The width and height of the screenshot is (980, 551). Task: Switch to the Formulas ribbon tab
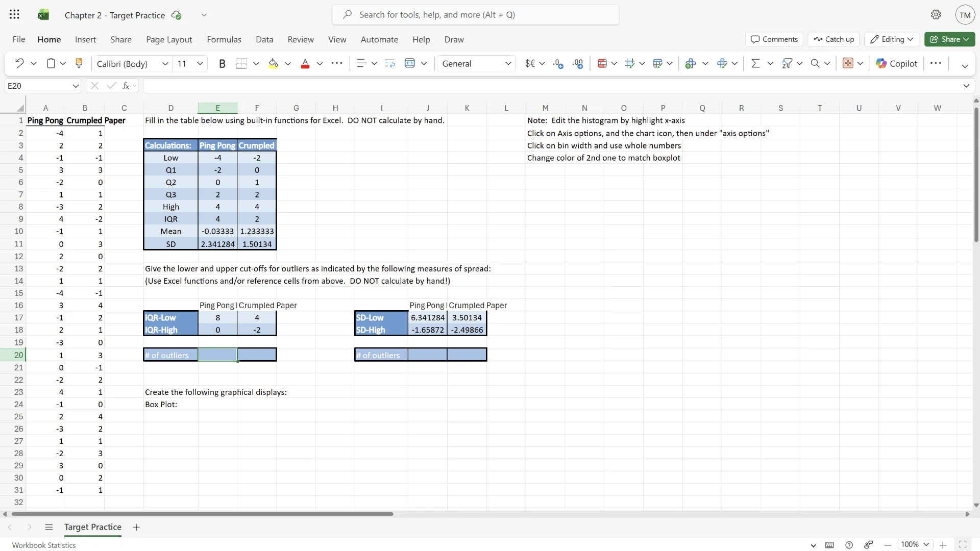click(x=224, y=39)
